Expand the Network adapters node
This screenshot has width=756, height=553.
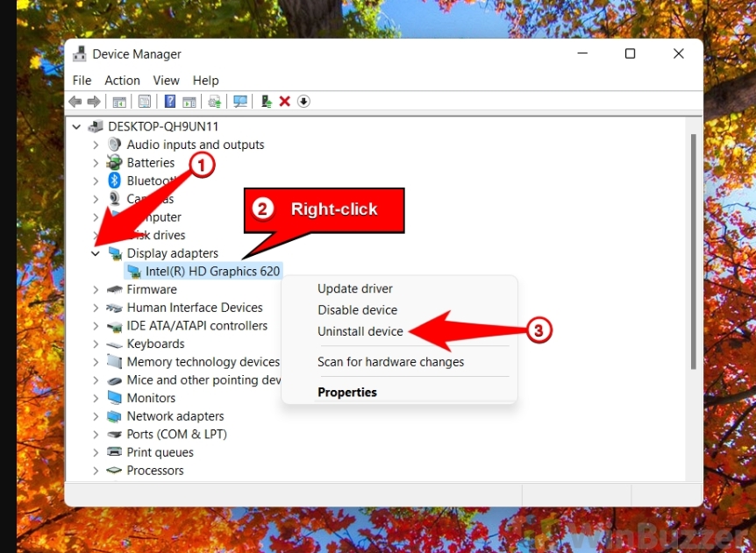point(96,416)
